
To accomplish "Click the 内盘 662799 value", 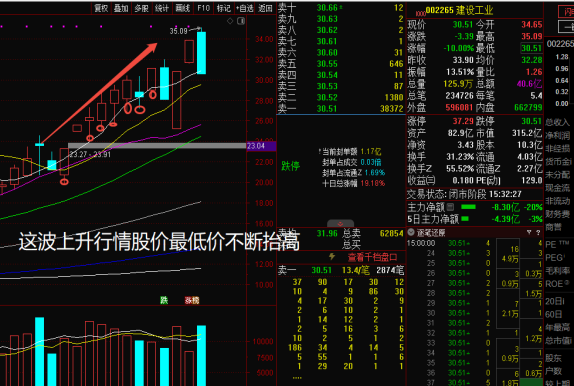I will 528,107.
